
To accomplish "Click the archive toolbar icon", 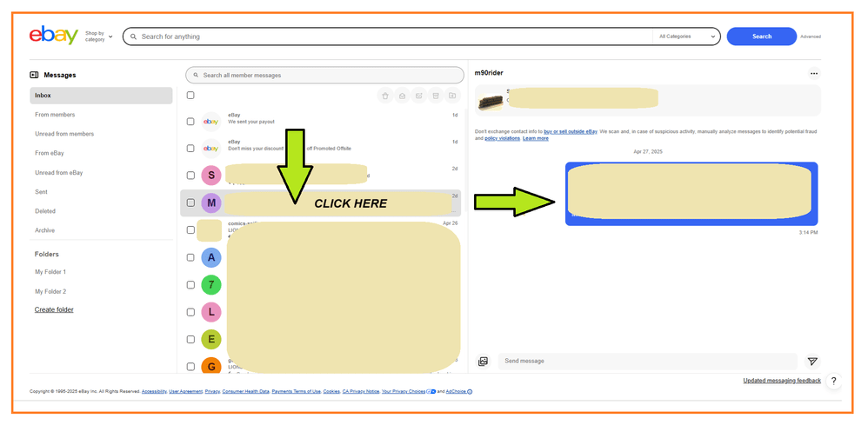I will (436, 96).
